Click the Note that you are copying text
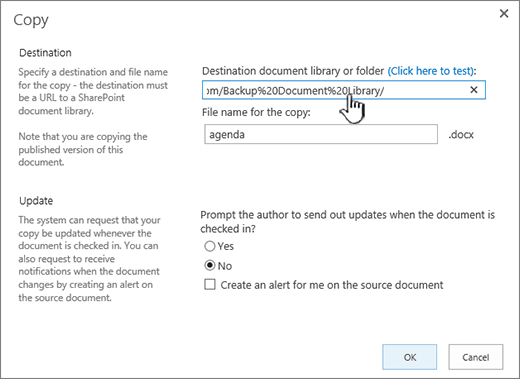 [83, 149]
